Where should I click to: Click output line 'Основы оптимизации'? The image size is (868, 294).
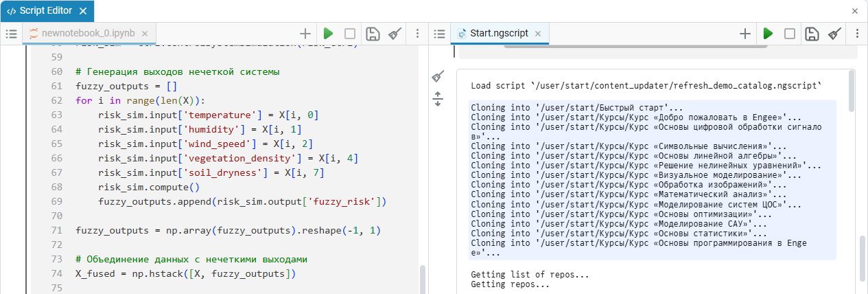pyautogui.click(x=620, y=214)
